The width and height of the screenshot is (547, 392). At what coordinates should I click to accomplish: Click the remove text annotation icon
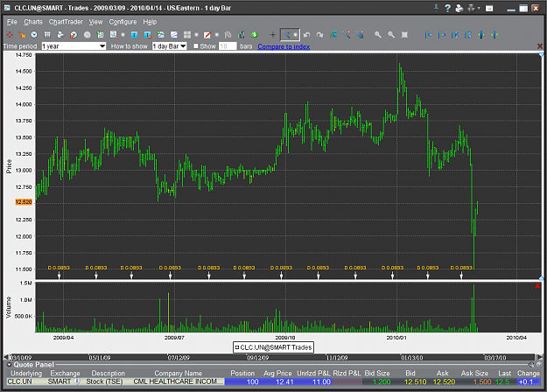tap(148, 34)
